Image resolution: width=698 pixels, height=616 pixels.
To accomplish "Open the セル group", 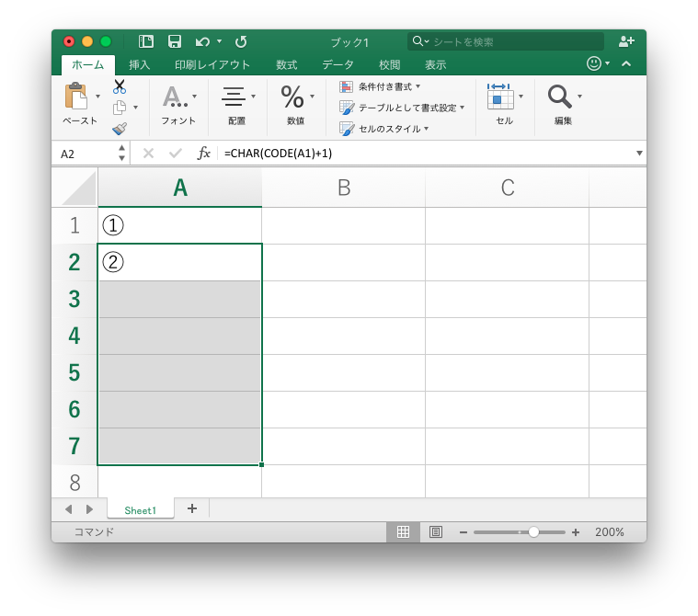I will pos(504,105).
